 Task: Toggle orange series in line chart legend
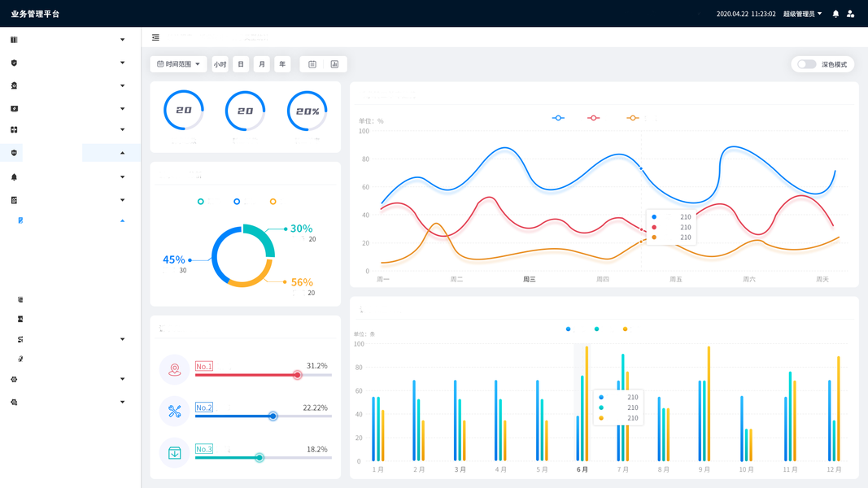point(633,118)
